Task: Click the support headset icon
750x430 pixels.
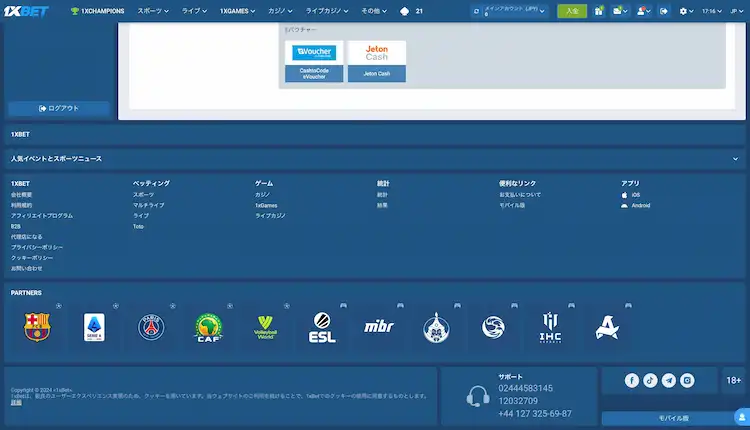Action: pyautogui.click(x=478, y=396)
